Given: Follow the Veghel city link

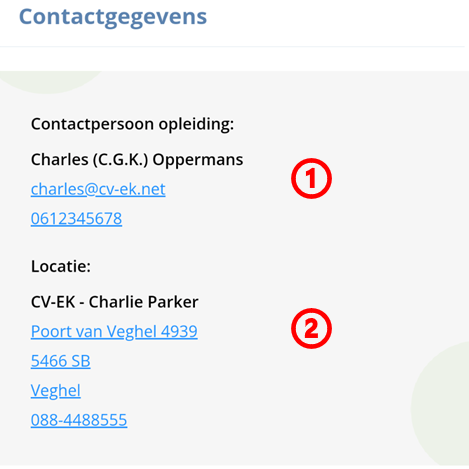Looking at the screenshot, I should (56, 391).
